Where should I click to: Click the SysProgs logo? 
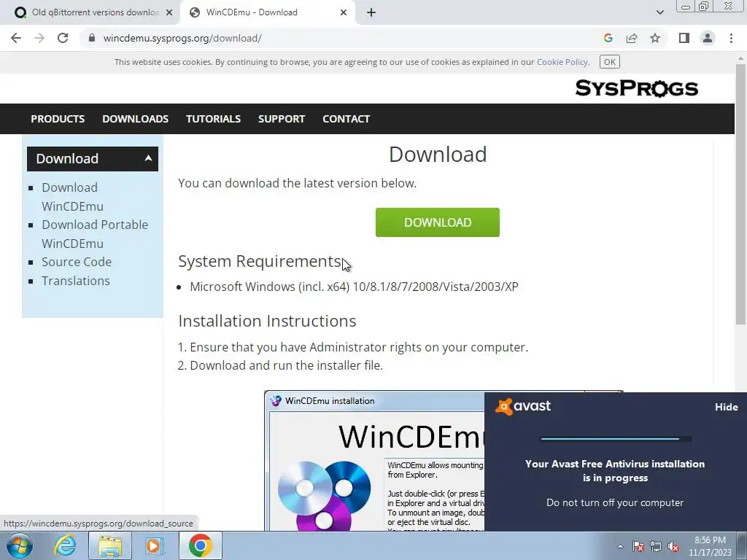tap(636, 88)
